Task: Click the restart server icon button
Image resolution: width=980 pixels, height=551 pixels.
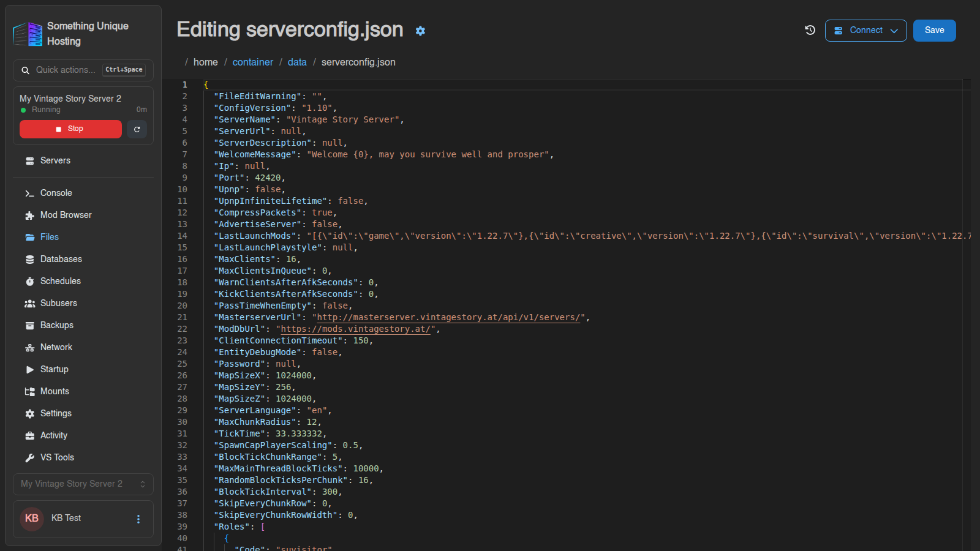Action: [x=137, y=129]
